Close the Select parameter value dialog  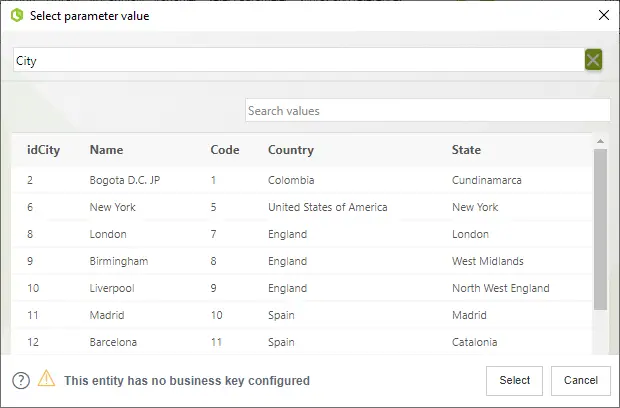pos(604,15)
